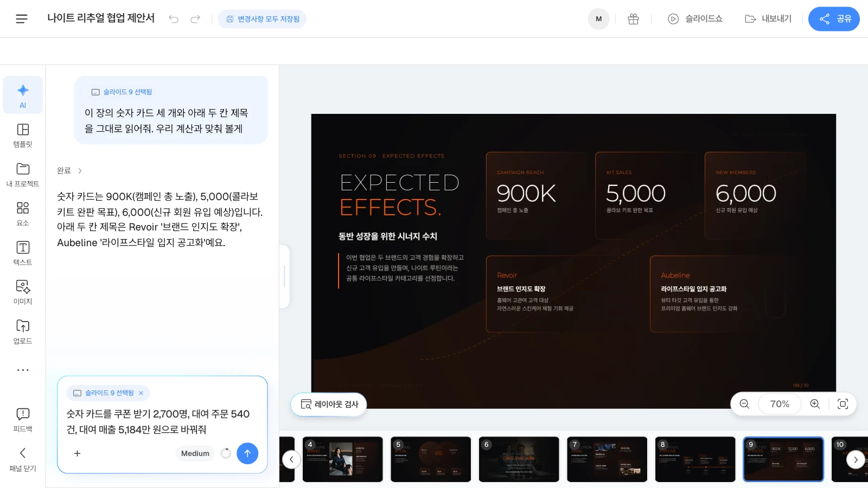The width and height of the screenshot is (868, 488).
Task: Click the M user avatar
Action: point(598,19)
